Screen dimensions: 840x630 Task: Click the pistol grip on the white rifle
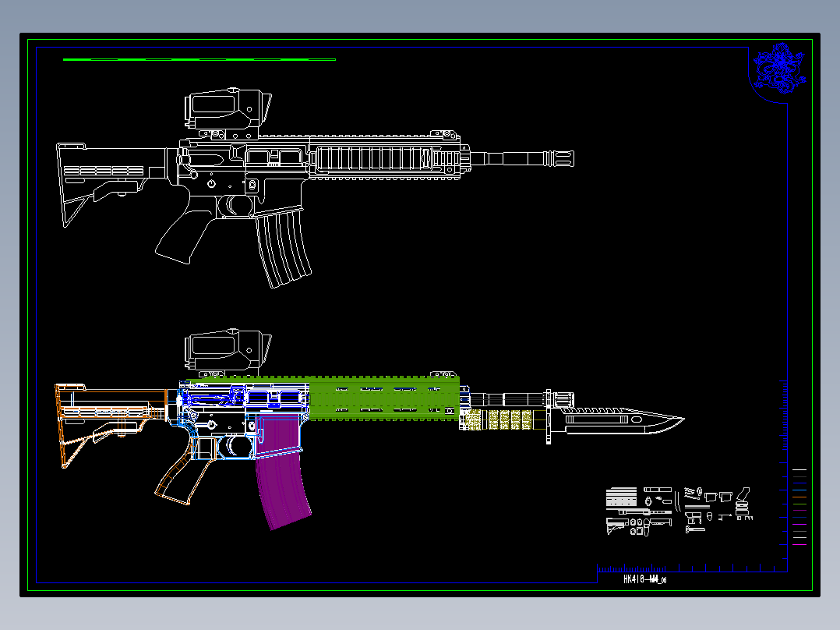[179, 238]
